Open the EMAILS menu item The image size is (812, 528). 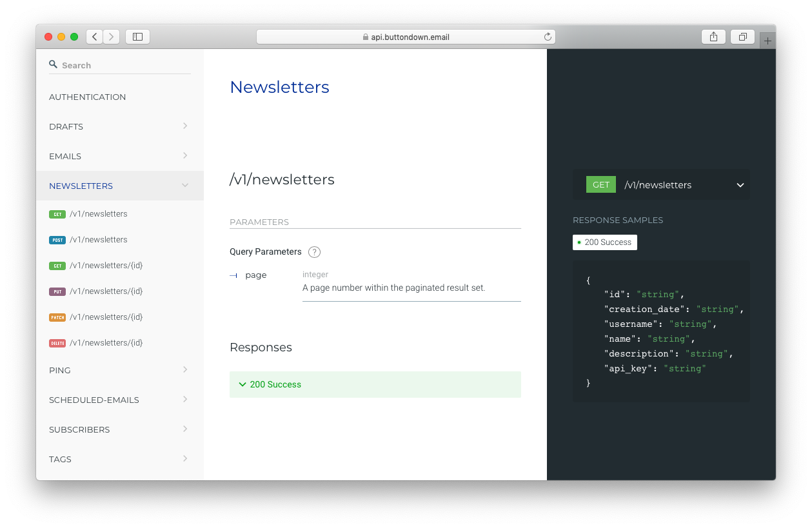click(120, 156)
